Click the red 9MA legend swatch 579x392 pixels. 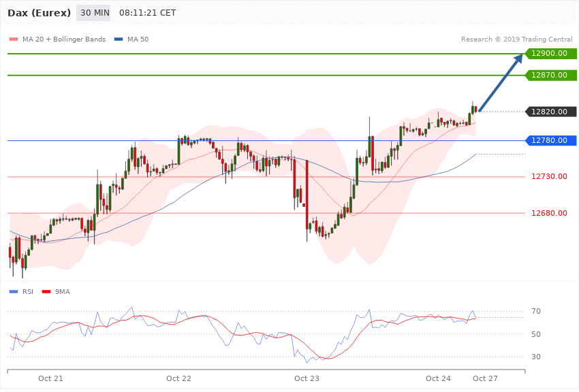(x=46, y=292)
